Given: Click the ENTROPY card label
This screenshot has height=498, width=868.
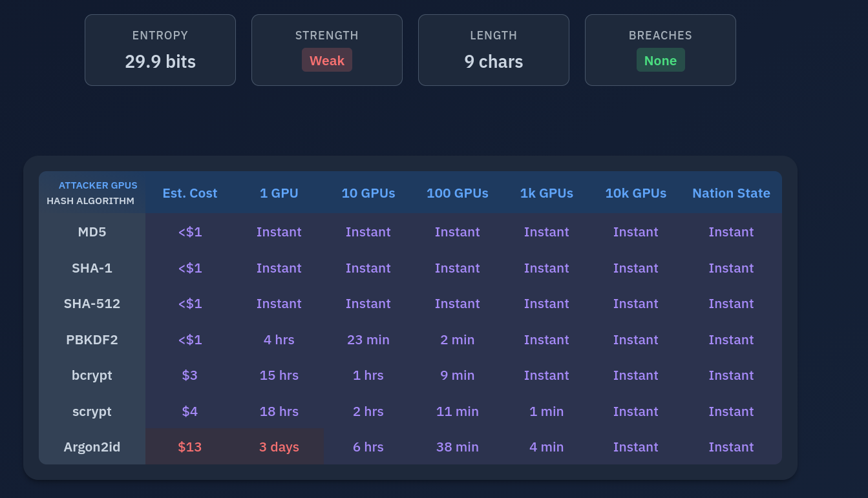Looking at the screenshot, I should pos(160,36).
